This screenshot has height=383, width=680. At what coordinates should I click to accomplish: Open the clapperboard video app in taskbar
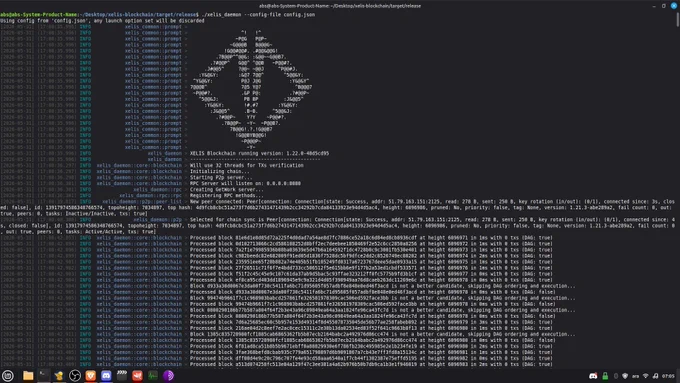coord(121,376)
